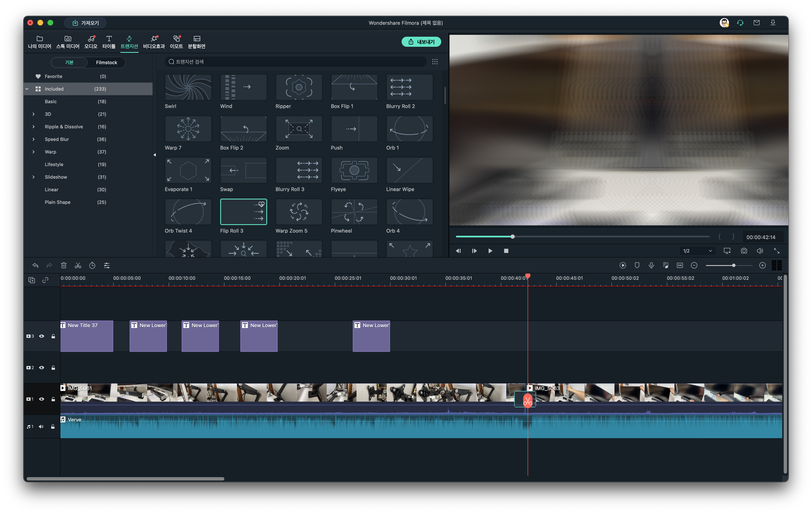Viewport: 812px width, 513px height.
Task: Hide video track 3 with its eye icon
Action: 42,336
